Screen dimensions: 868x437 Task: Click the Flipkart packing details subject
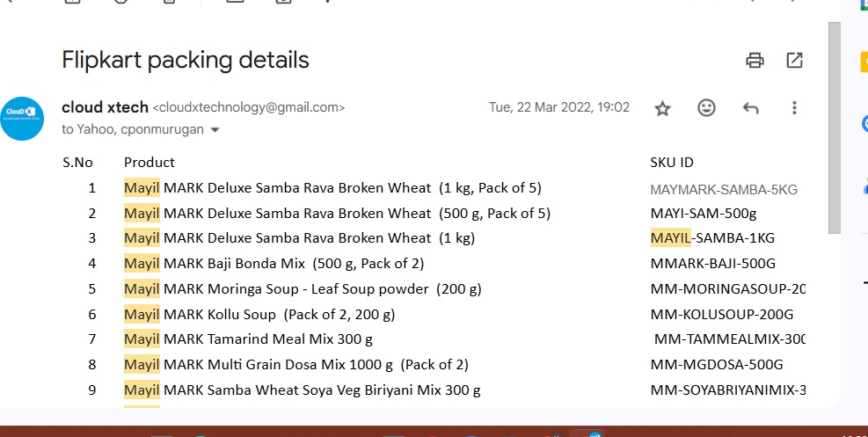[185, 60]
